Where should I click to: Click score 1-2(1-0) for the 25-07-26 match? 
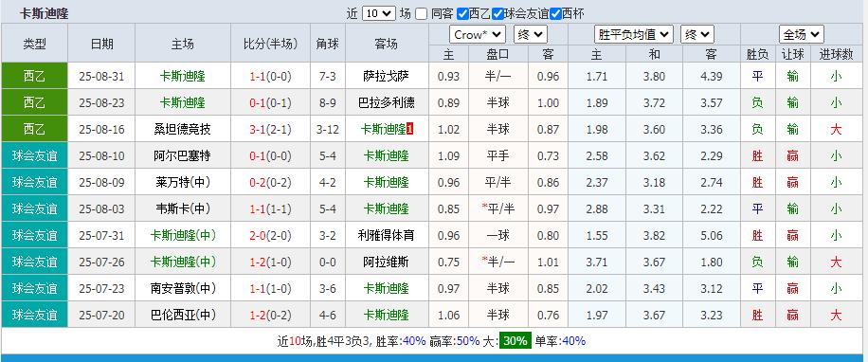coord(270,262)
